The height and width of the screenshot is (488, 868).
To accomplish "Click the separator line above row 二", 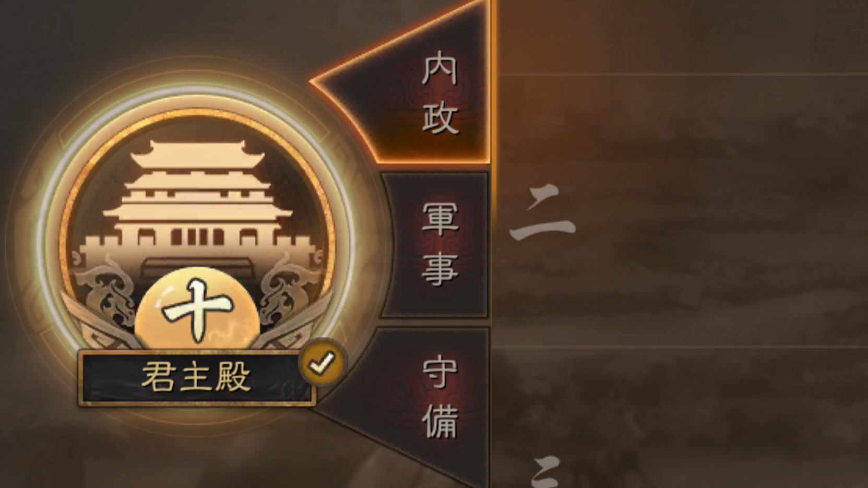I will [680, 75].
